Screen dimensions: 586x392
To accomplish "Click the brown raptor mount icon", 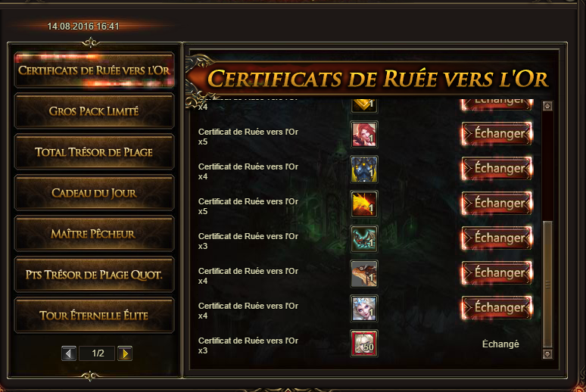I will (x=364, y=273).
